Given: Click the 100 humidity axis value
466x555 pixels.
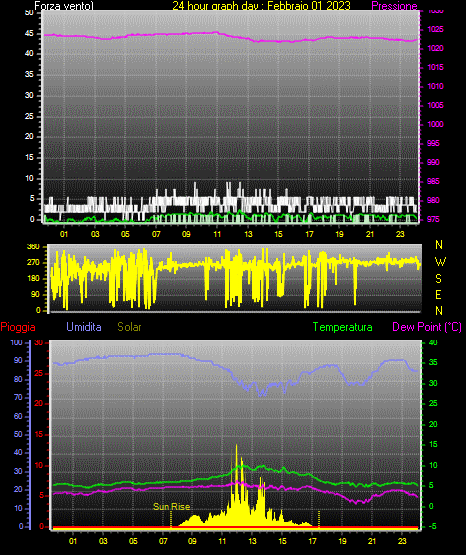Looking at the screenshot, I should [x=16, y=342].
